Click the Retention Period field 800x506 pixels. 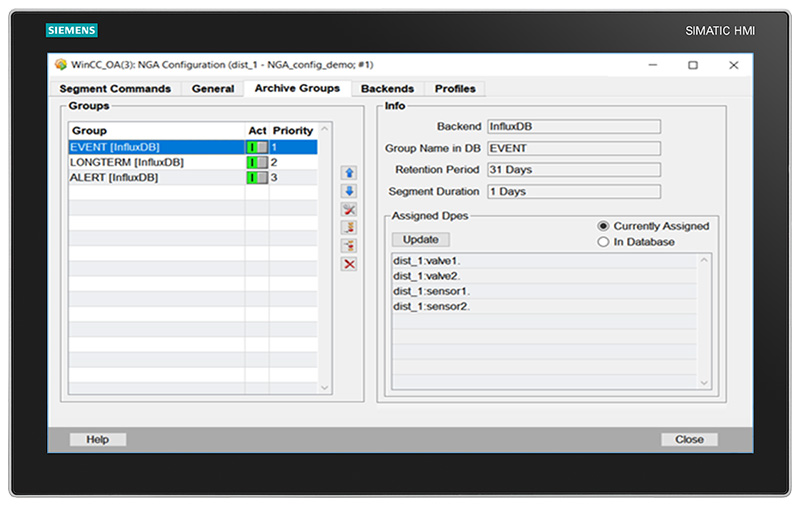point(573,170)
